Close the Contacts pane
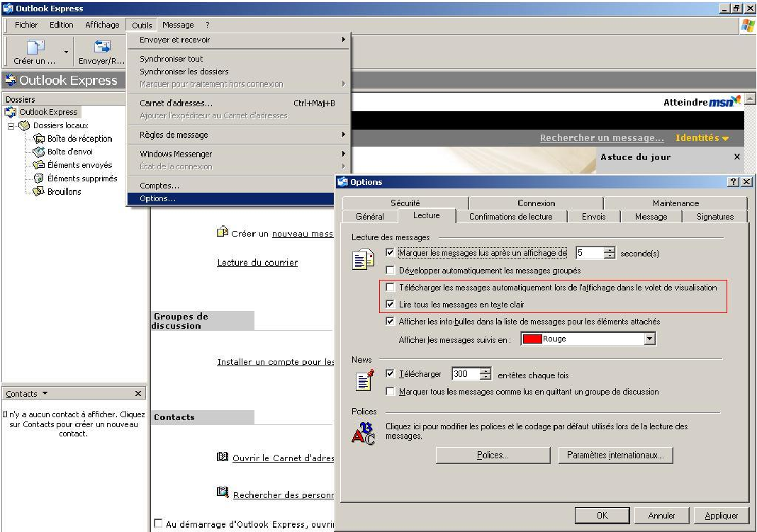The image size is (757, 532). (138, 394)
